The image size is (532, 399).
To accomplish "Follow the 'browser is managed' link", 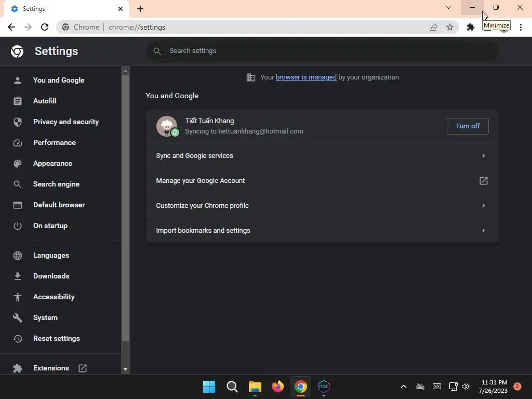I will [306, 77].
